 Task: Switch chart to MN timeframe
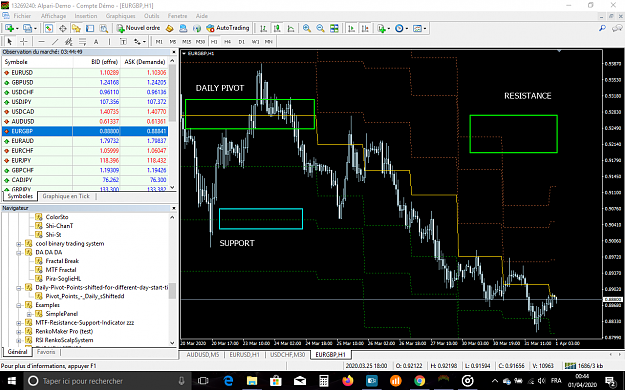269,41
